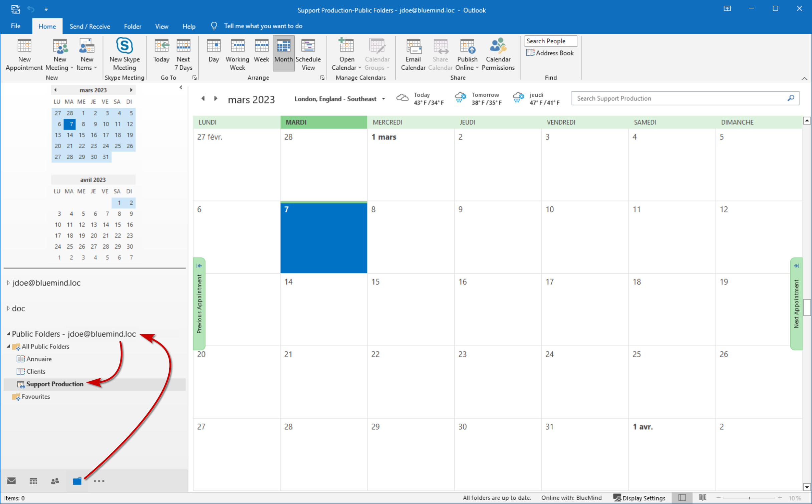Collapse the All Public Folders node

tap(8, 347)
